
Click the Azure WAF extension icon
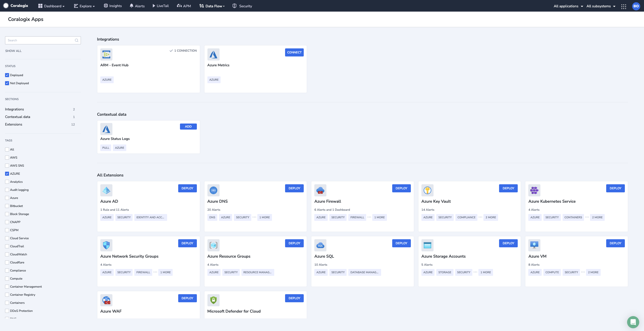[106, 300]
